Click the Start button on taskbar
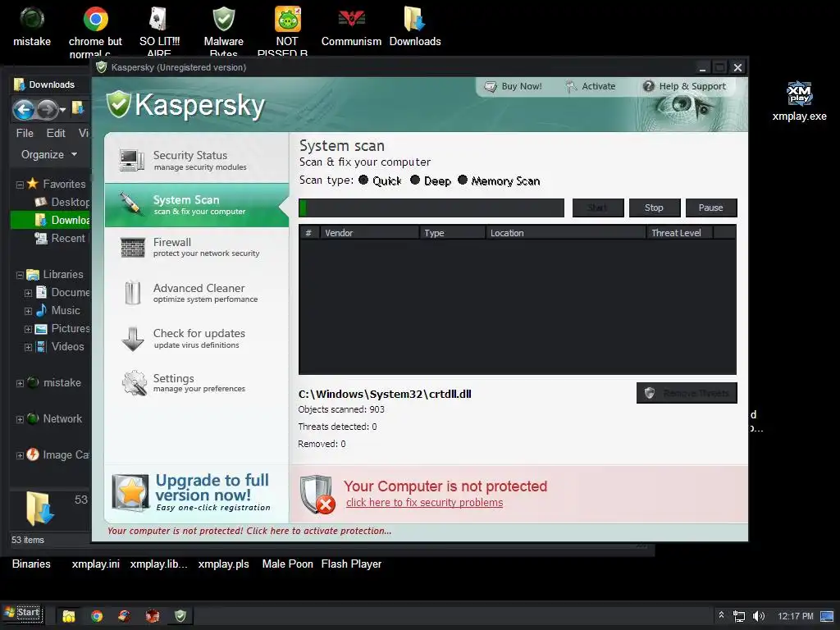840x630 pixels. 22,613
